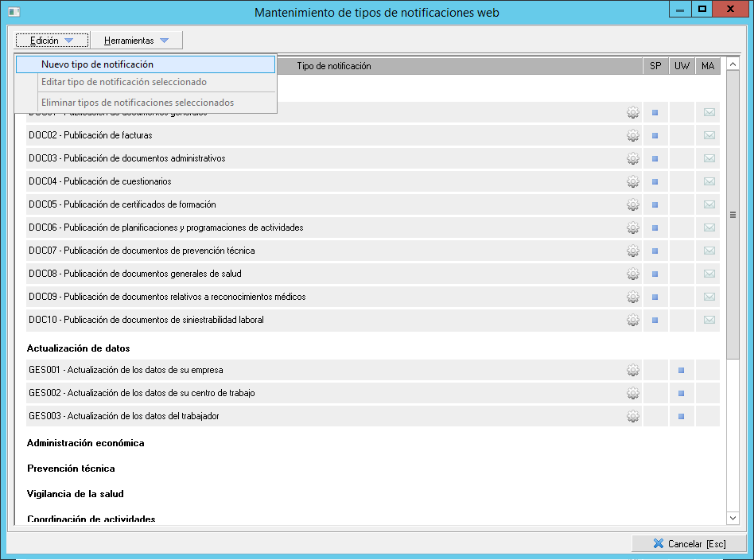Click gear icon for DOC10 siniestrabilidad laboral
This screenshot has height=560, width=754.
tap(632, 320)
